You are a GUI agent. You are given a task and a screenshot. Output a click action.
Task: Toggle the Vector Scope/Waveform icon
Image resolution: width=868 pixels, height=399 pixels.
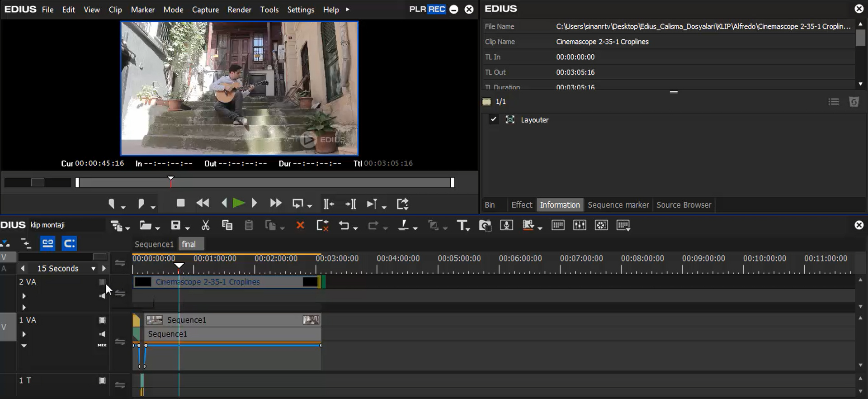click(x=601, y=225)
